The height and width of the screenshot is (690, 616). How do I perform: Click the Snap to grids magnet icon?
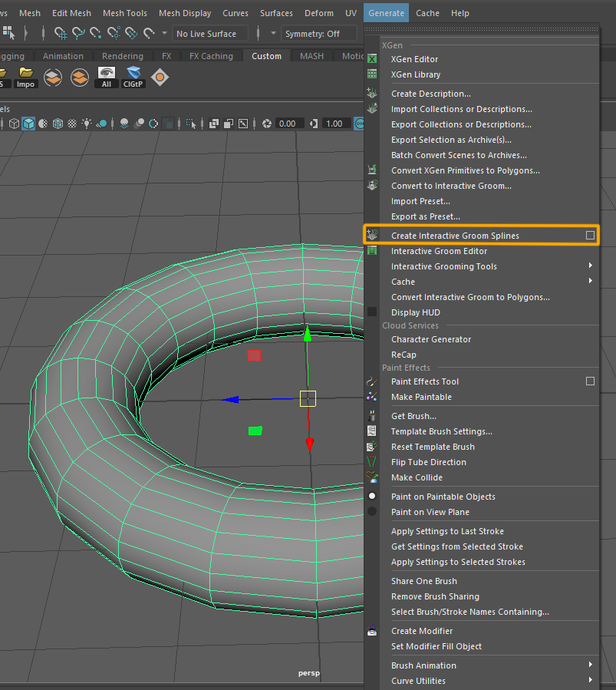(x=60, y=34)
